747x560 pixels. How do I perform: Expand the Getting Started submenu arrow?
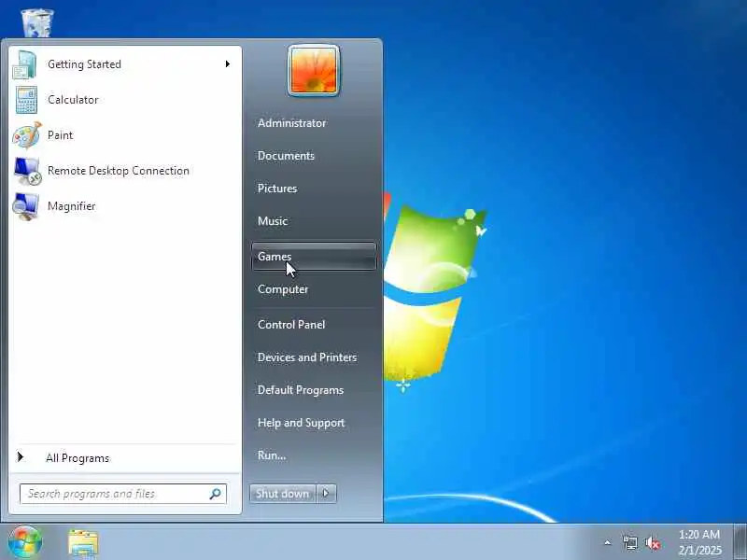coord(228,63)
